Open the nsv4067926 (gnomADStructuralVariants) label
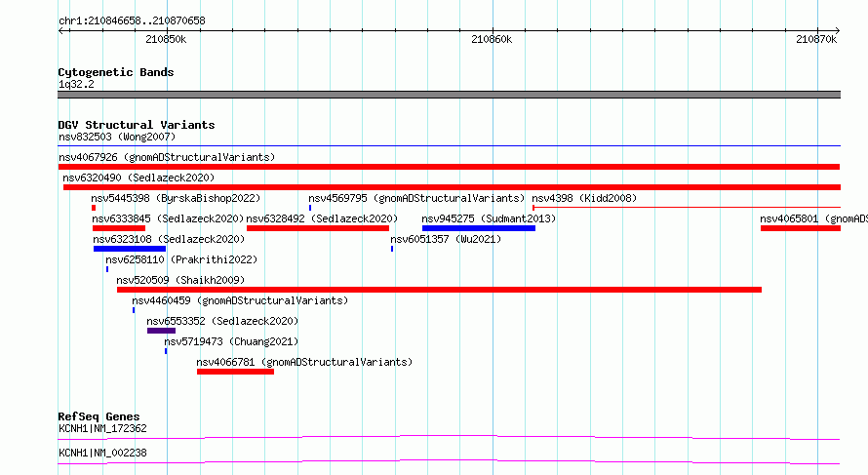868x475 pixels. pos(167,157)
